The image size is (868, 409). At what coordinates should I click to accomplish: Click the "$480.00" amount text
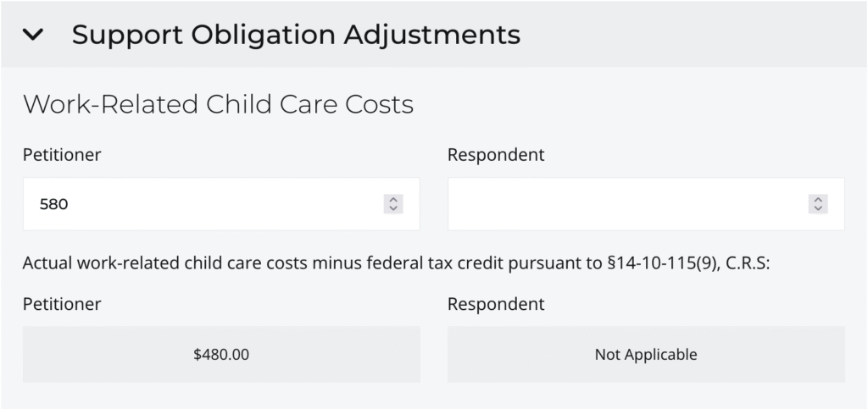[221, 355]
